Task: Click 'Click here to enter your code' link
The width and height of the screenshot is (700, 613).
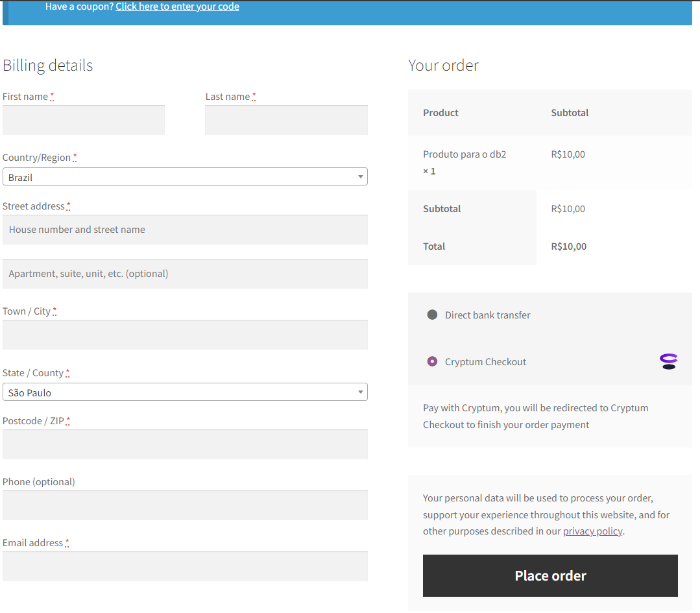Action: 177,6
